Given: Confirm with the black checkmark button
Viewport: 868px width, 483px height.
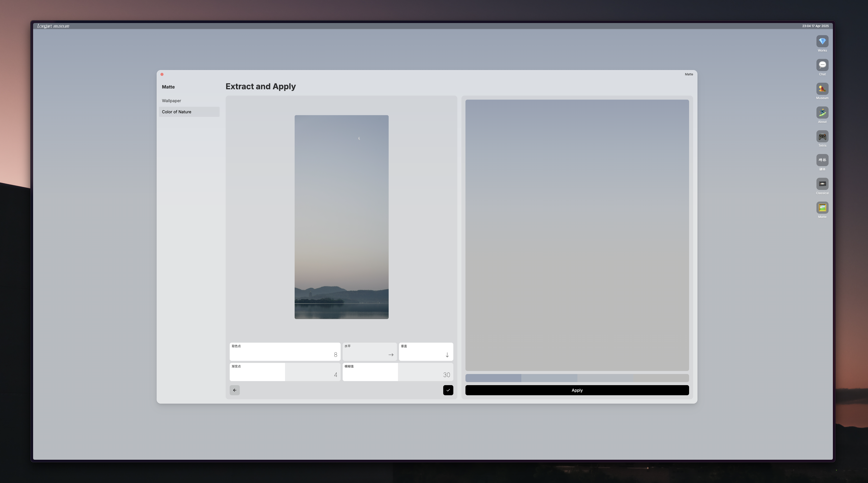Looking at the screenshot, I should pyautogui.click(x=448, y=390).
